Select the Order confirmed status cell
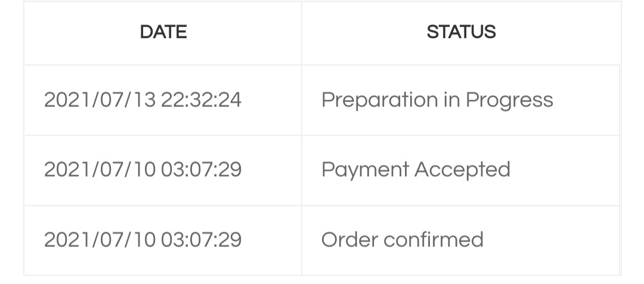Screen dimensions: 644x284 (x=402, y=240)
